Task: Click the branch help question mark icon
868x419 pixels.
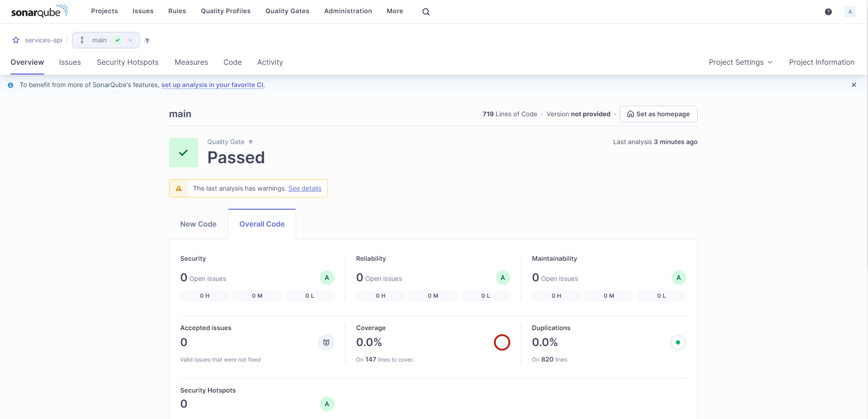Action: (147, 41)
